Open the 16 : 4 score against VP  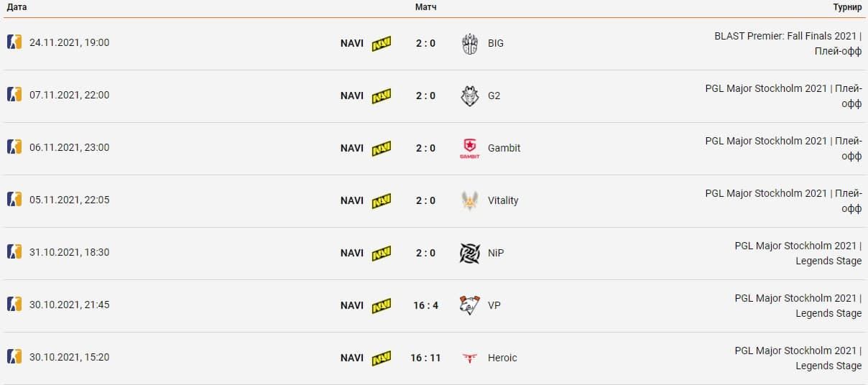tap(425, 305)
